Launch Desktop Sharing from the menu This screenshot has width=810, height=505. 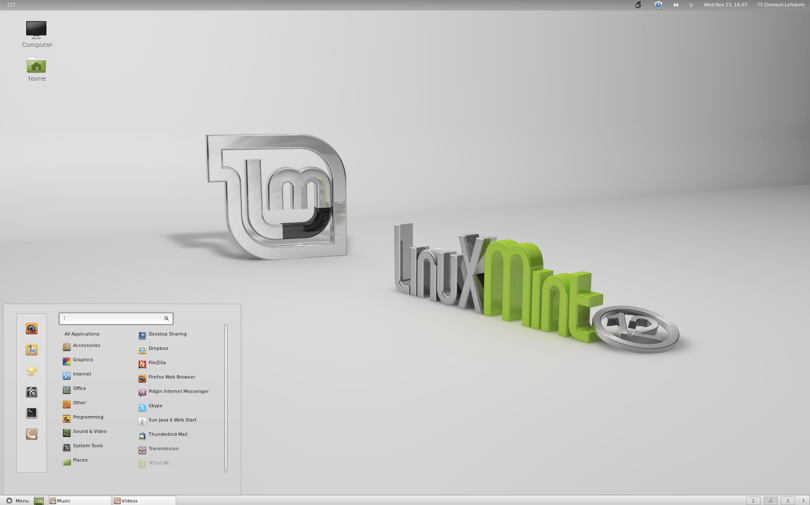(163, 335)
